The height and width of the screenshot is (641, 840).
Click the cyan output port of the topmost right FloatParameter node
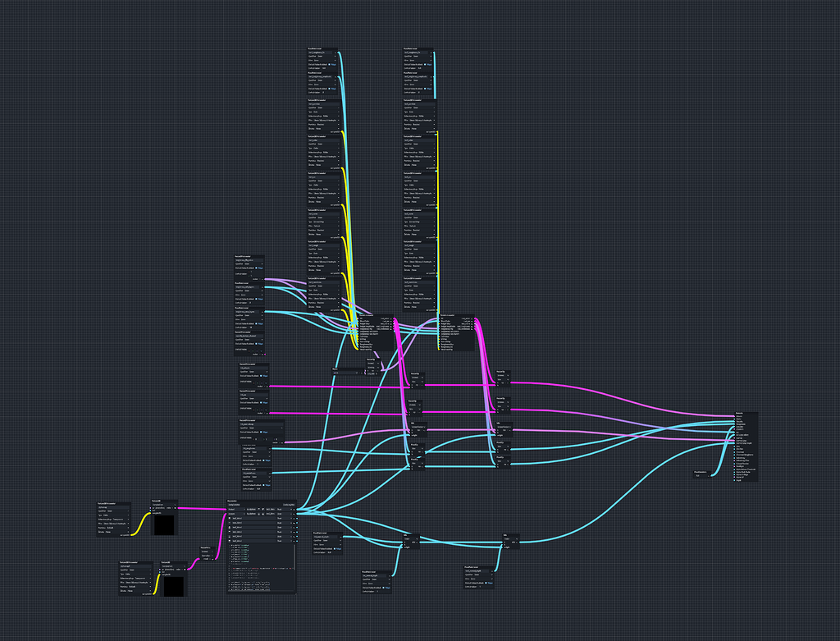click(435, 51)
